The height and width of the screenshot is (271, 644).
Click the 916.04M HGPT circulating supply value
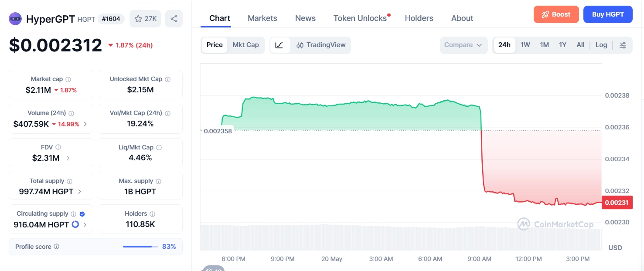[x=41, y=225]
